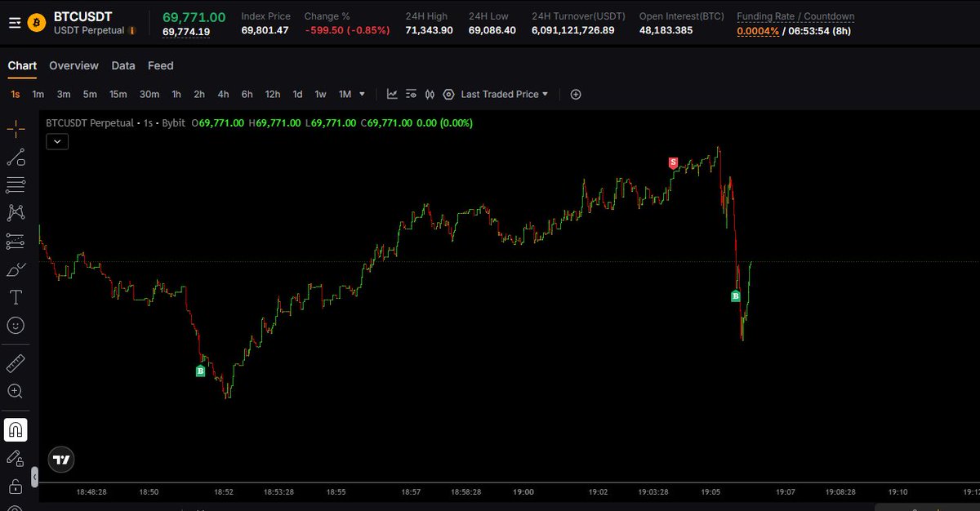Toggle the magnet snap mode

point(16,429)
